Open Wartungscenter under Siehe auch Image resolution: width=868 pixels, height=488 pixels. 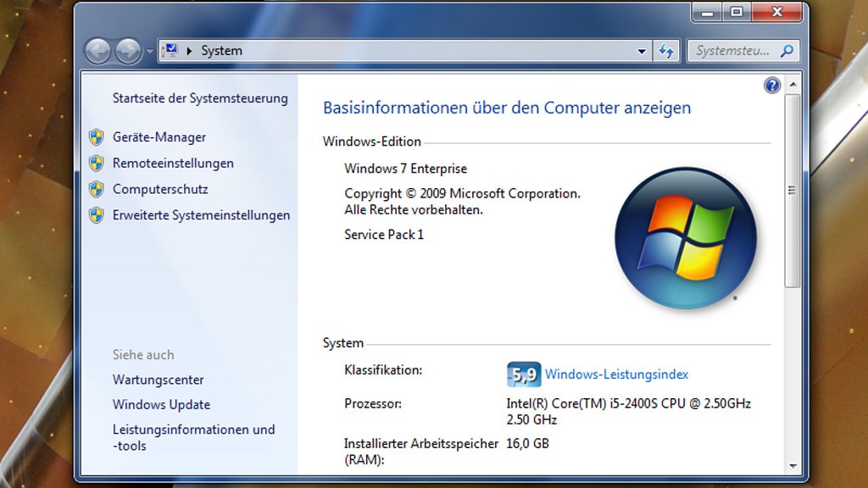158,380
